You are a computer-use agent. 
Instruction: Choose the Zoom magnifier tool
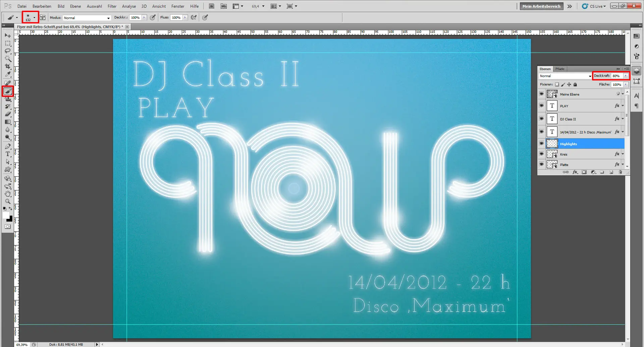coord(8,201)
